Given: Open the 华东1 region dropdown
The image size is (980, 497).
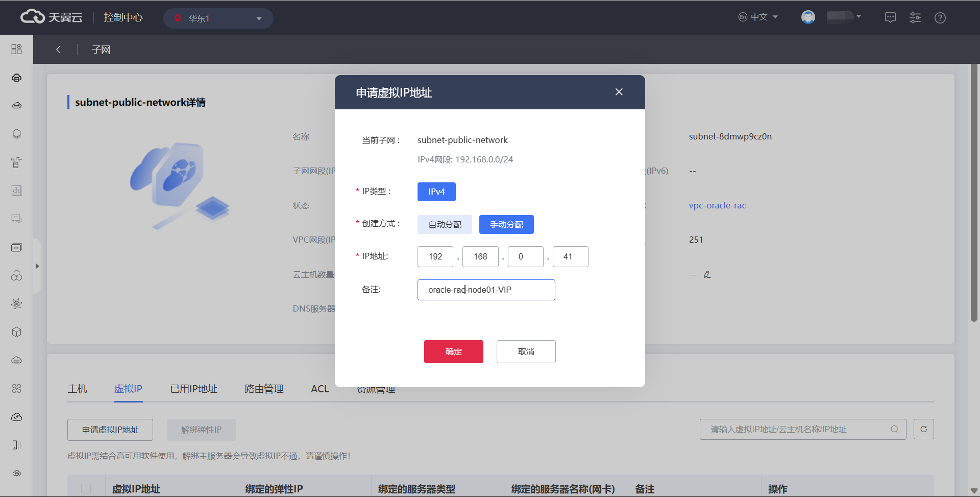Looking at the screenshot, I should click(218, 18).
